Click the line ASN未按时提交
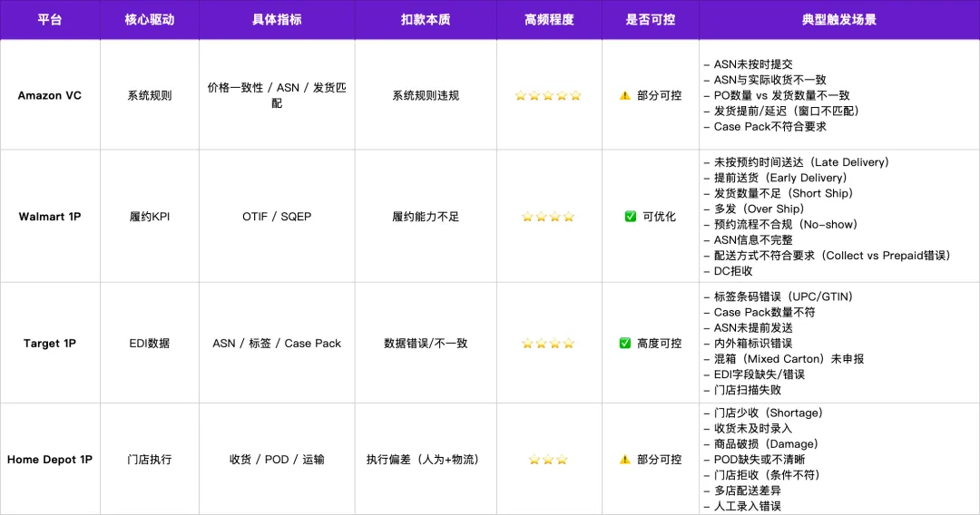 [x=748, y=64]
